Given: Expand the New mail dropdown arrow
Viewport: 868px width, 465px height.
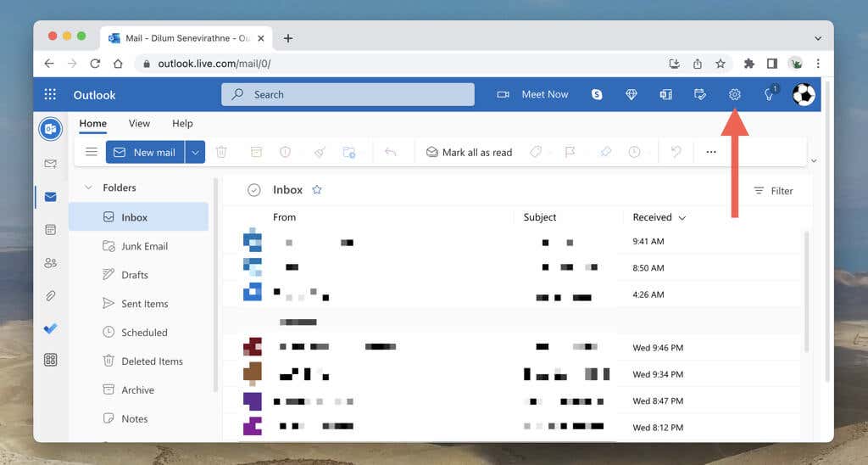Looking at the screenshot, I should [x=195, y=153].
